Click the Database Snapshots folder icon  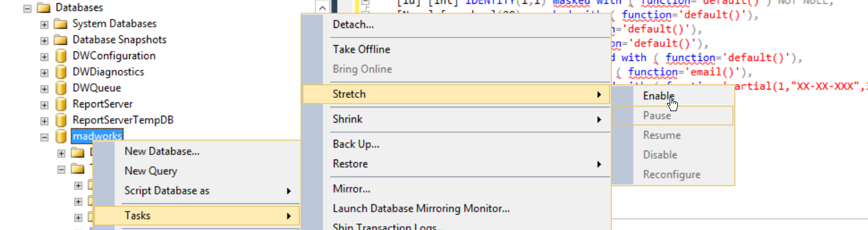pyautogui.click(x=61, y=39)
